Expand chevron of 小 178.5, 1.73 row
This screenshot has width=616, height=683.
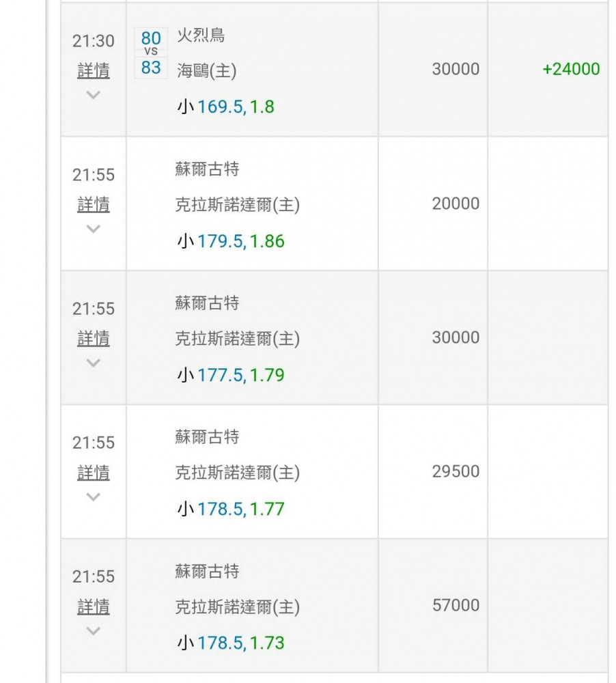coord(94,630)
